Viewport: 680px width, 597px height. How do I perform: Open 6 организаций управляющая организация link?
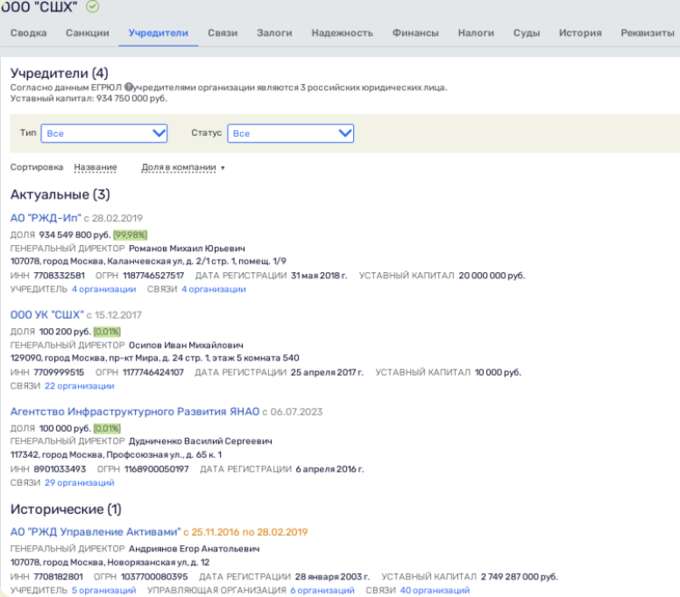(x=322, y=590)
